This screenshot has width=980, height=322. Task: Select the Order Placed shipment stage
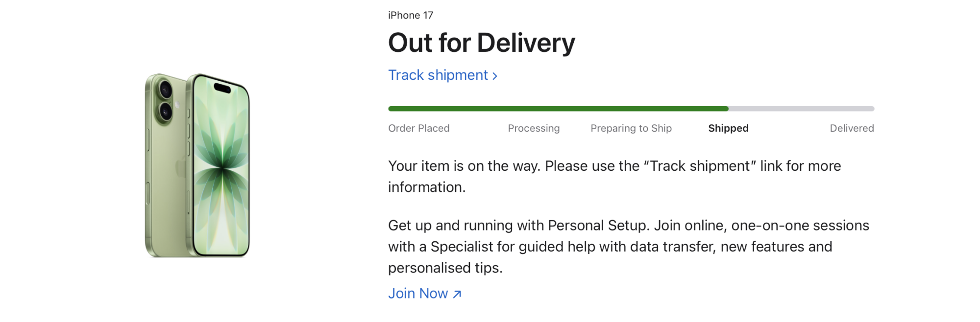click(x=418, y=128)
